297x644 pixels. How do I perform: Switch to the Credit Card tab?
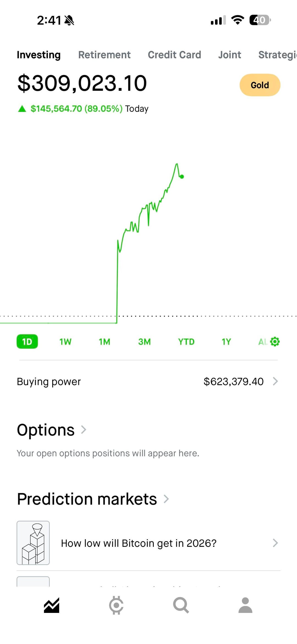174,55
